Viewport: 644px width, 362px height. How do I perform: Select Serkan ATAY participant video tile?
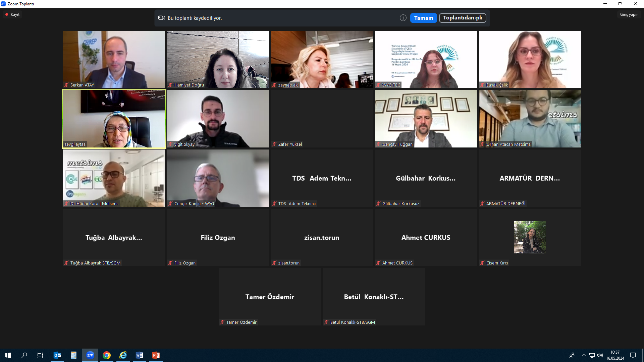click(114, 59)
